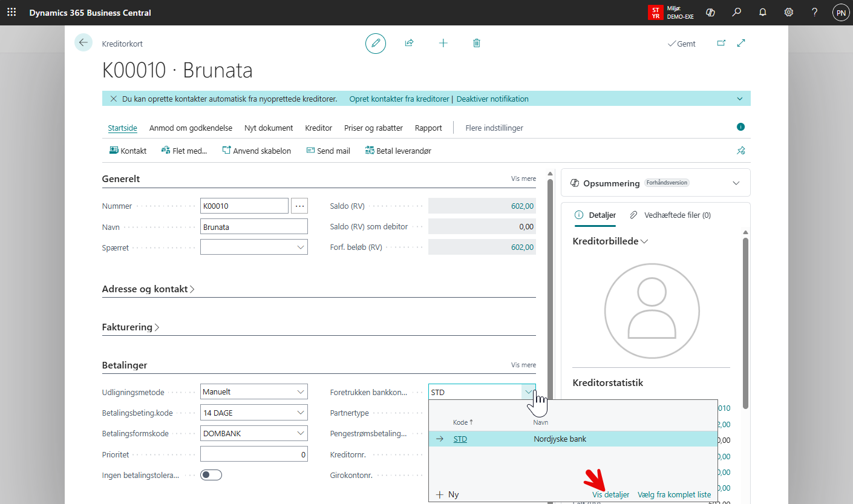The width and height of the screenshot is (853, 504).
Task: Open the Priser og rabatter menu
Action: 373,128
